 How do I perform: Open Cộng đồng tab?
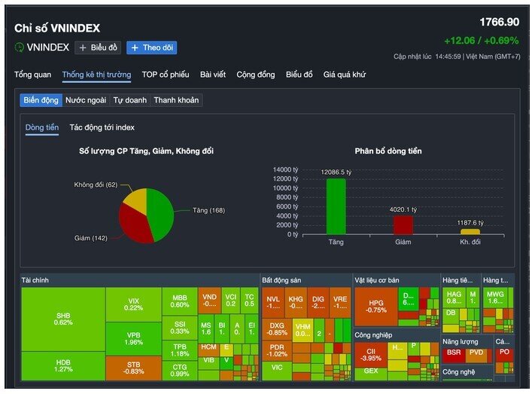(256, 75)
